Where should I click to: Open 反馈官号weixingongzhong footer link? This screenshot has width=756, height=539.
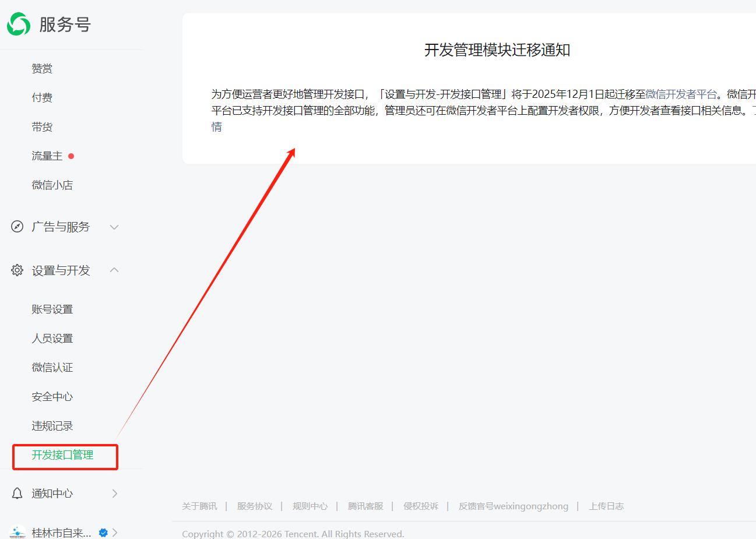click(514, 506)
